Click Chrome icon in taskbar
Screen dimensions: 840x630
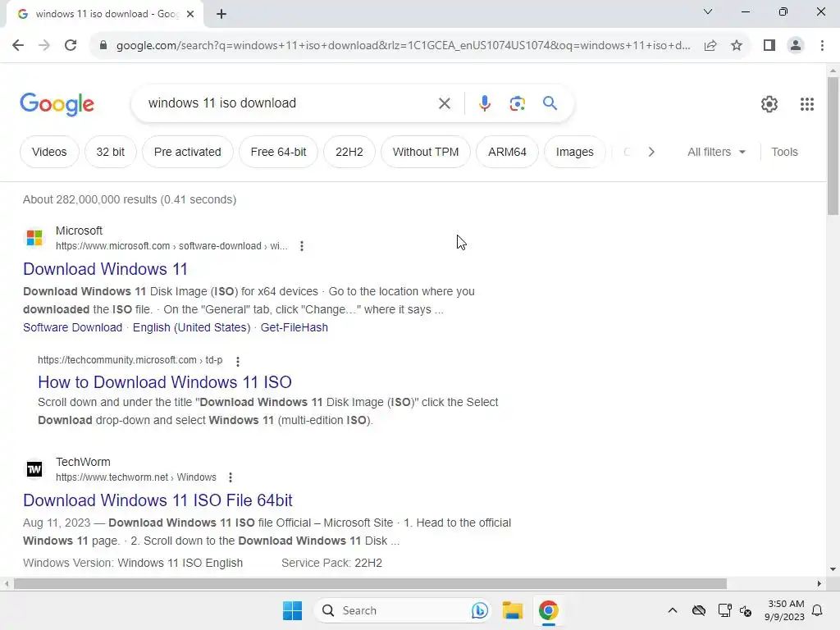548,610
